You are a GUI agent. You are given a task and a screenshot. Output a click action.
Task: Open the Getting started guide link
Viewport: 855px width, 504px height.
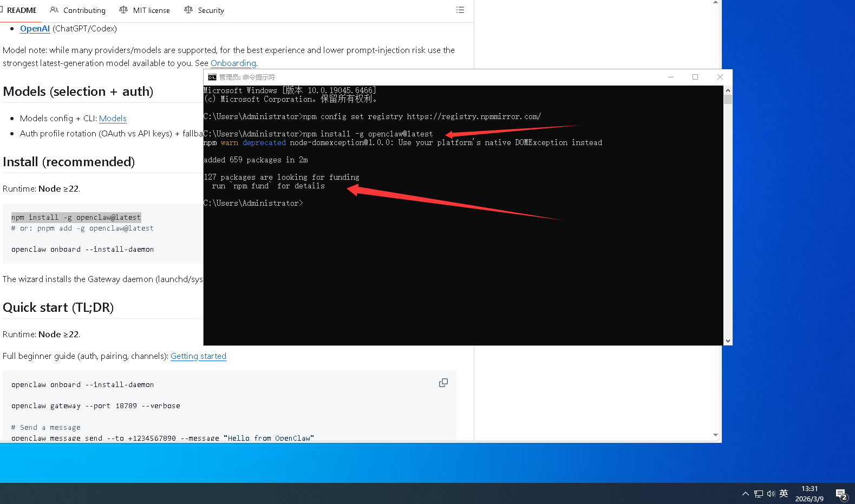(x=198, y=356)
